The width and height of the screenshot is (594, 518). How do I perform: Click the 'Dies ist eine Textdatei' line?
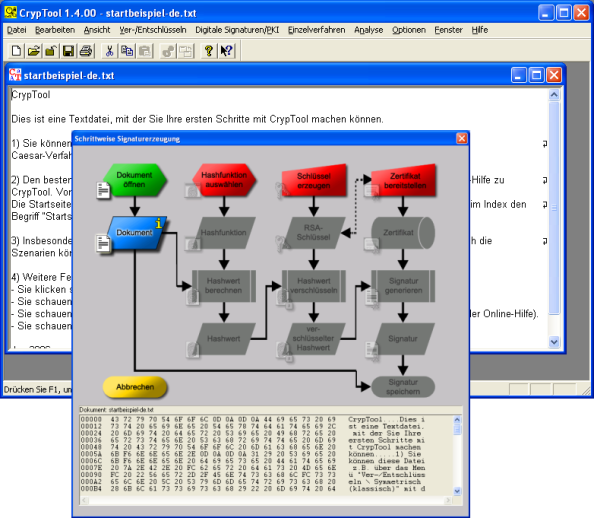point(197,119)
